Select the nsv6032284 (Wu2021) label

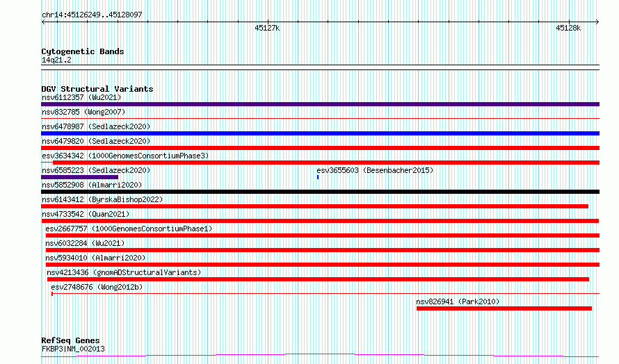(x=85, y=243)
